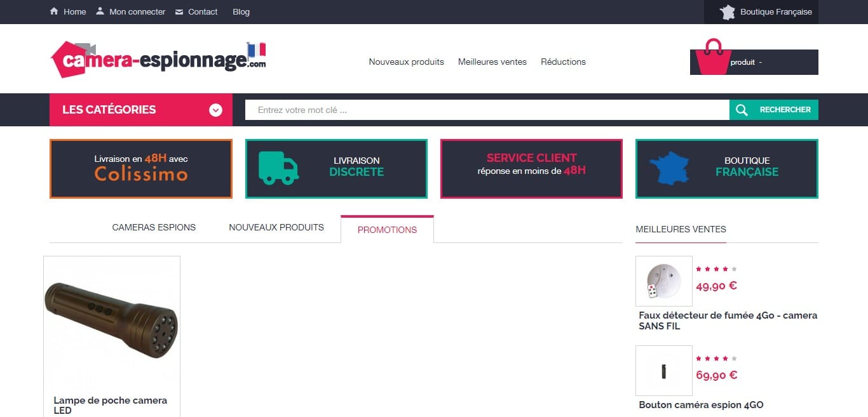Open Réductions in the header menu
This screenshot has width=868, height=417.
tap(563, 62)
